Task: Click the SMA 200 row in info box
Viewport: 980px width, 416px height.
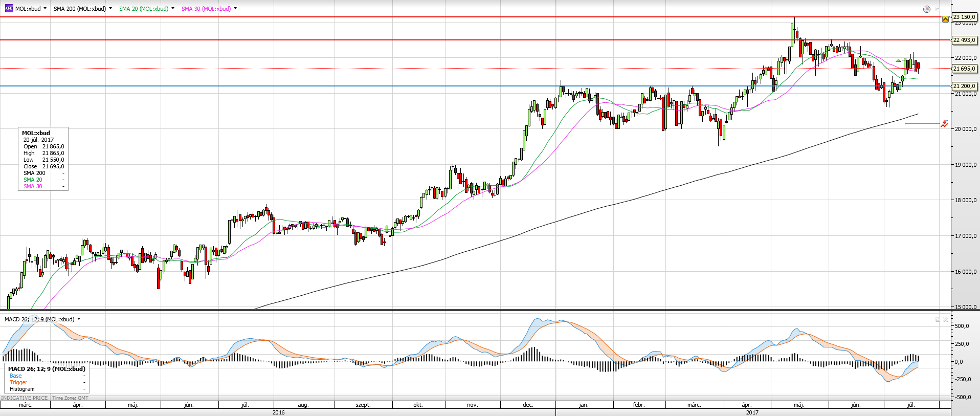Action: (x=43, y=173)
